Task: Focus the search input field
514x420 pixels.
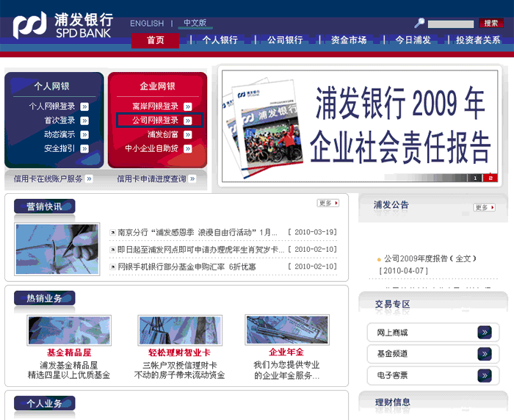Action: point(451,24)
